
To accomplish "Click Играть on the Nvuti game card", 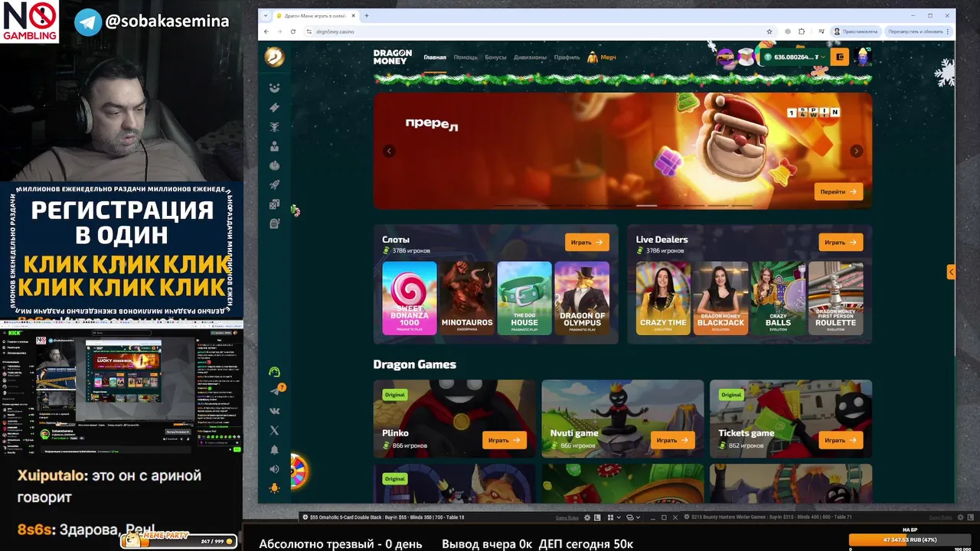I will pyautogui.click(x=673, y=440).
